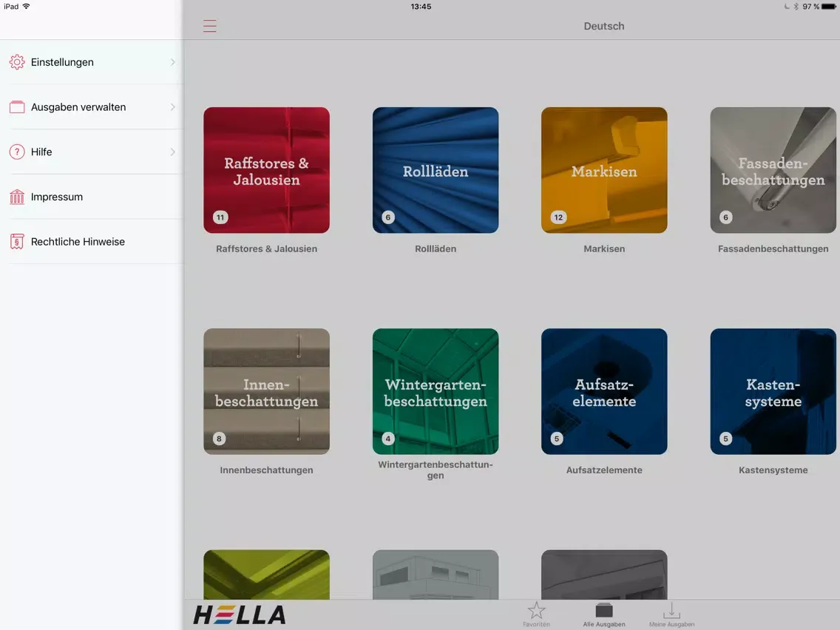Click the Markisen caption below tile

click(604, 248)
